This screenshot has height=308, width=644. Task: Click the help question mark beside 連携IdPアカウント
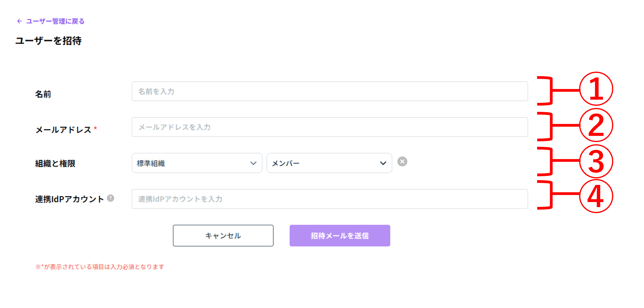coord(111,198)
